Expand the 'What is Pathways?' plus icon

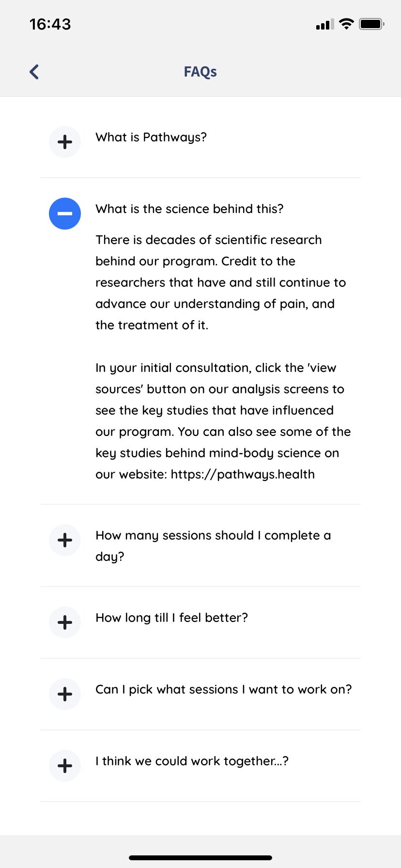pos(65,142)
